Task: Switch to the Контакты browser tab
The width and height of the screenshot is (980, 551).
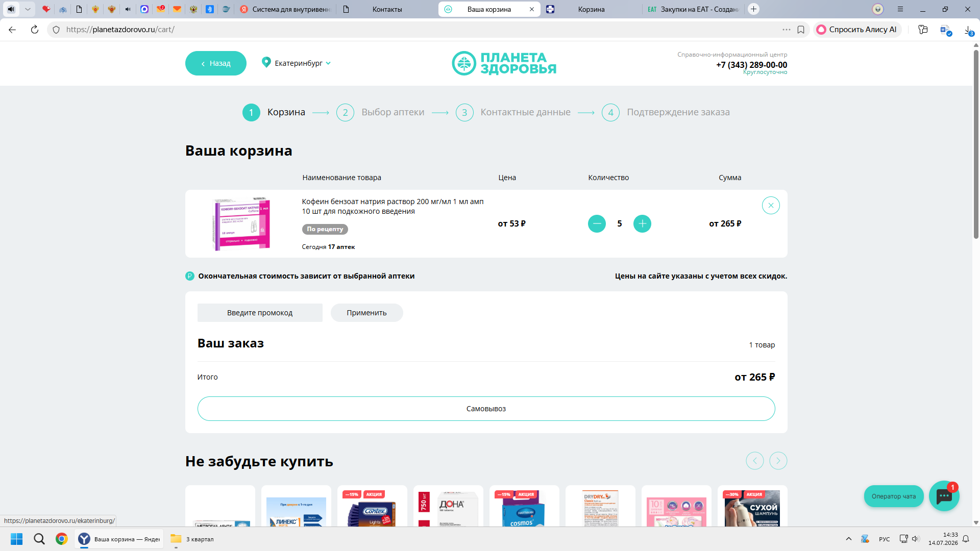Action: (x=386, y=9)
